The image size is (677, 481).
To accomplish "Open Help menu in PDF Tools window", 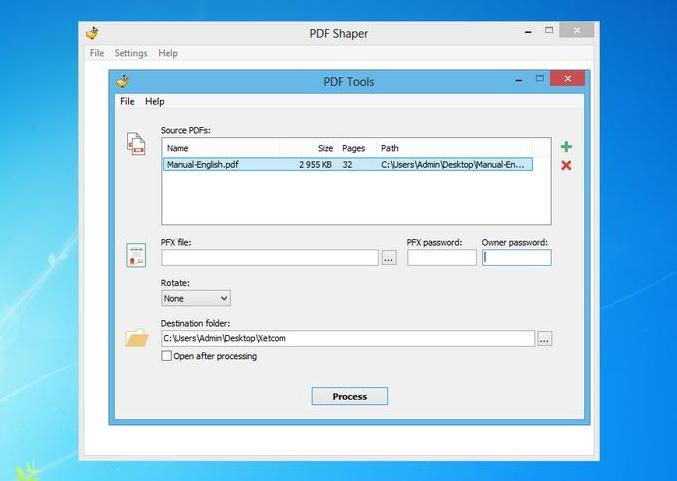I will [x=155, y=101].
